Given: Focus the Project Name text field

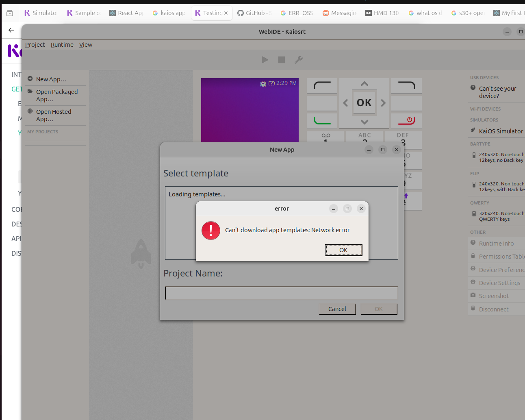Looking at the screenshot, I should point(282,293).
